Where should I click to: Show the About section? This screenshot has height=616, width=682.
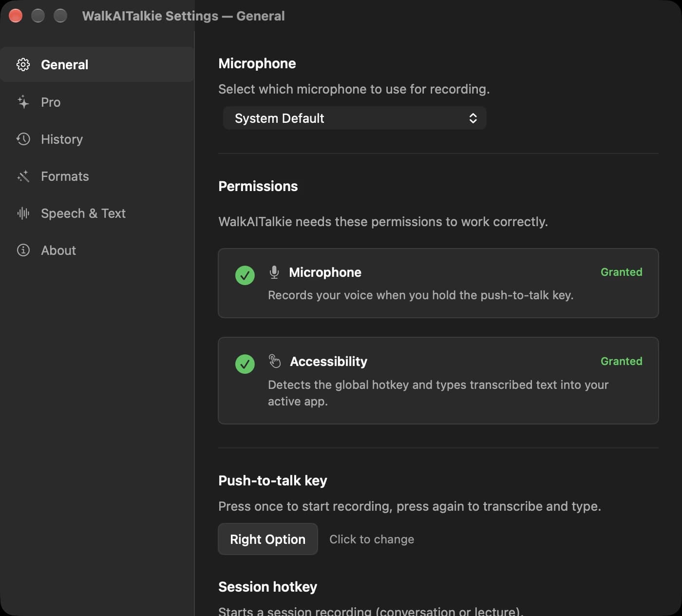click(97, 250)
